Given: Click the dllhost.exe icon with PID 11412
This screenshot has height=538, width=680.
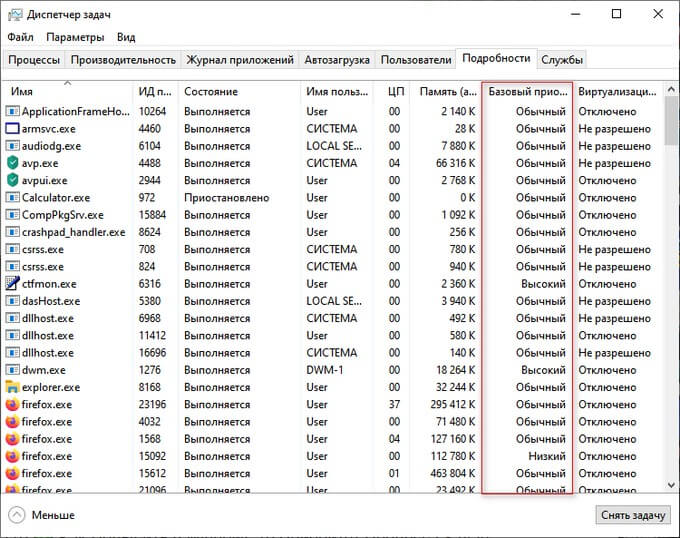Looking at the screenshot, I should [x=12, y=336].
